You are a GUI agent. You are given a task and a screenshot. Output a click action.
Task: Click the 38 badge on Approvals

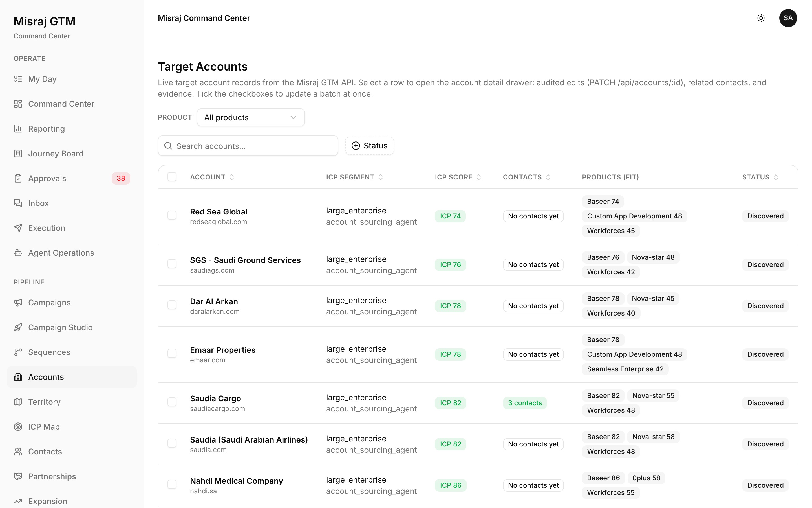tap(121, 178)
